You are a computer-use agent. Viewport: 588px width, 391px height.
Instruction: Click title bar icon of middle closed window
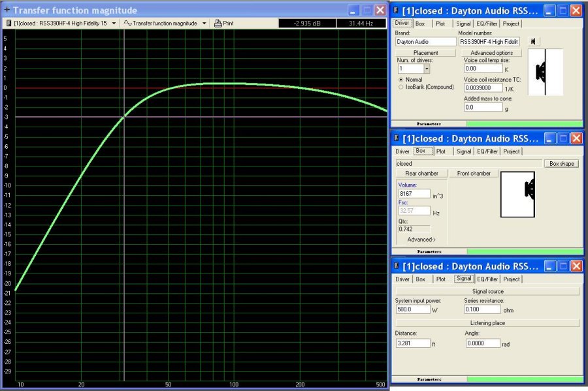[396, 138]
